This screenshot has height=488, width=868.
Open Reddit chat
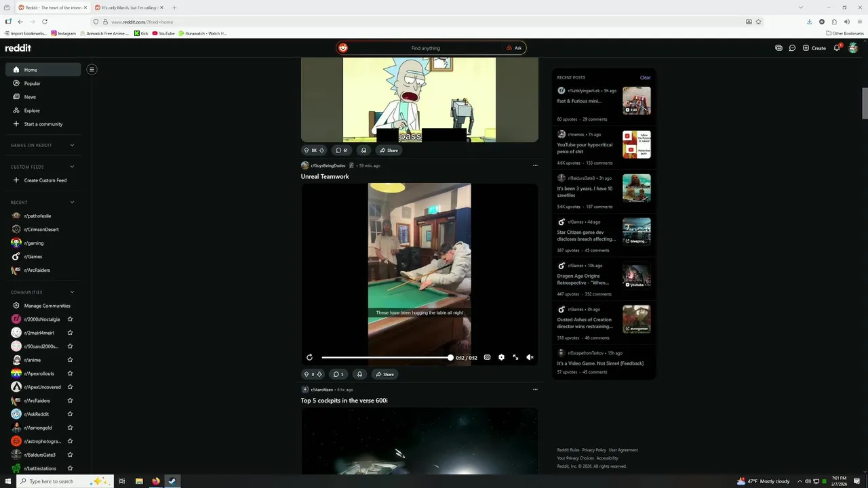pos(792,48)
